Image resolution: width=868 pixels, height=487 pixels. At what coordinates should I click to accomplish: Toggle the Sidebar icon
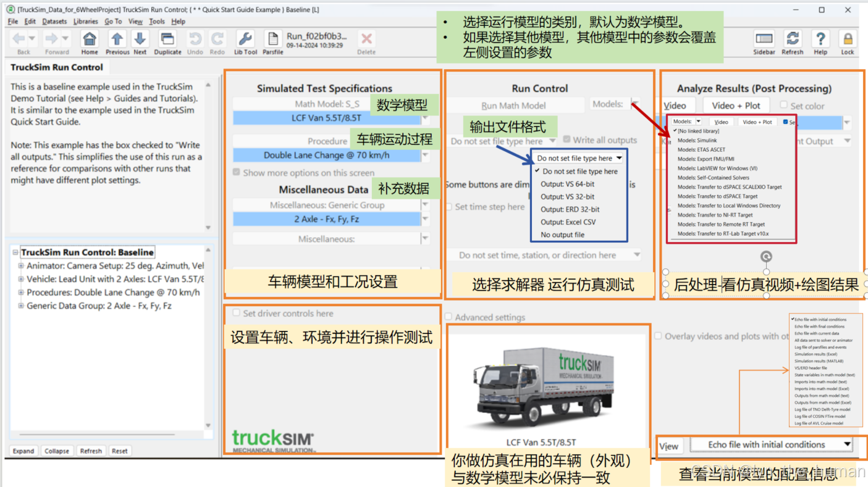point(764,39)
